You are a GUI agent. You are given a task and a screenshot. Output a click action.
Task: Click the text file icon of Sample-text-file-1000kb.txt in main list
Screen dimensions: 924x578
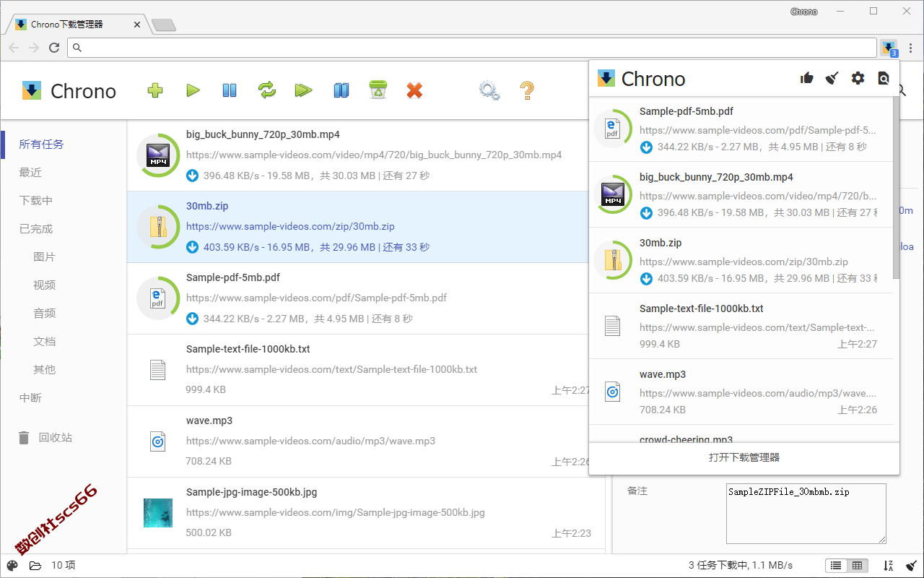157,370
